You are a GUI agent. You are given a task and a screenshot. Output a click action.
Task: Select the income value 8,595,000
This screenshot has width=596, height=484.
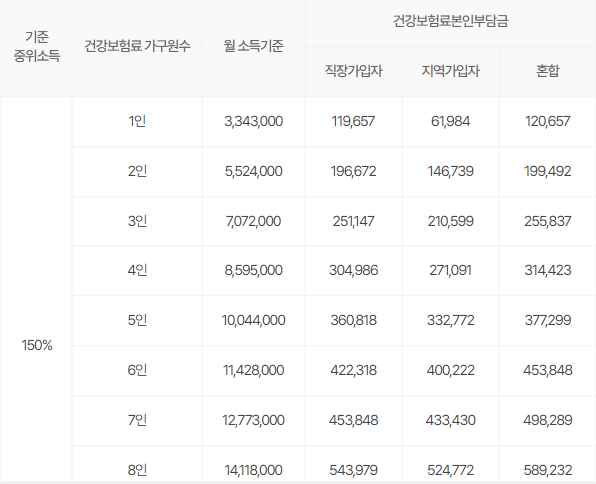pos(254,270)
